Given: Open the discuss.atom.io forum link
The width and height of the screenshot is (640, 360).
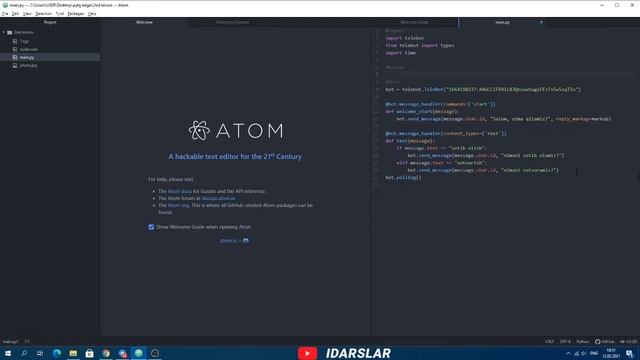Looking at the screenshot, I should (x=218, y=198).
